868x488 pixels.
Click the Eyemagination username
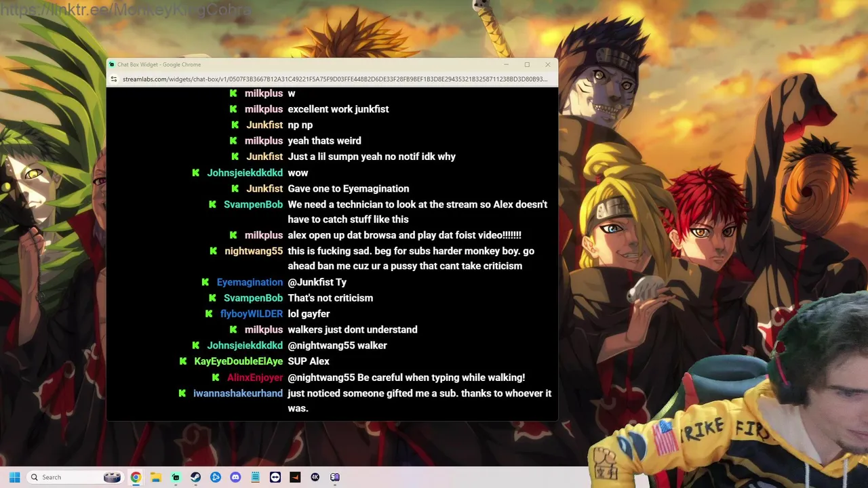(250, 282)
